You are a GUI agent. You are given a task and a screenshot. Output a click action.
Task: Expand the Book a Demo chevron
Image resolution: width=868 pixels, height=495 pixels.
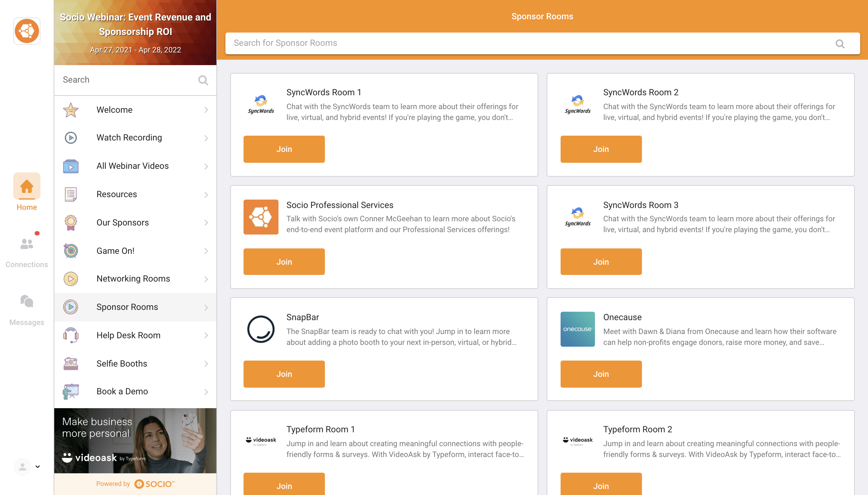point(206,392)
